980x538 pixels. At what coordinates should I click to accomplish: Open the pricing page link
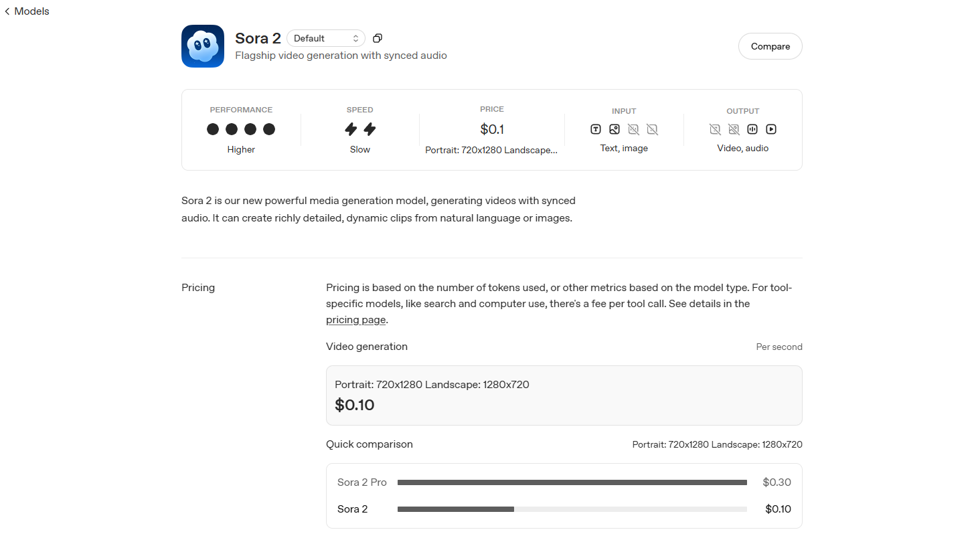(x=355, y=320)
